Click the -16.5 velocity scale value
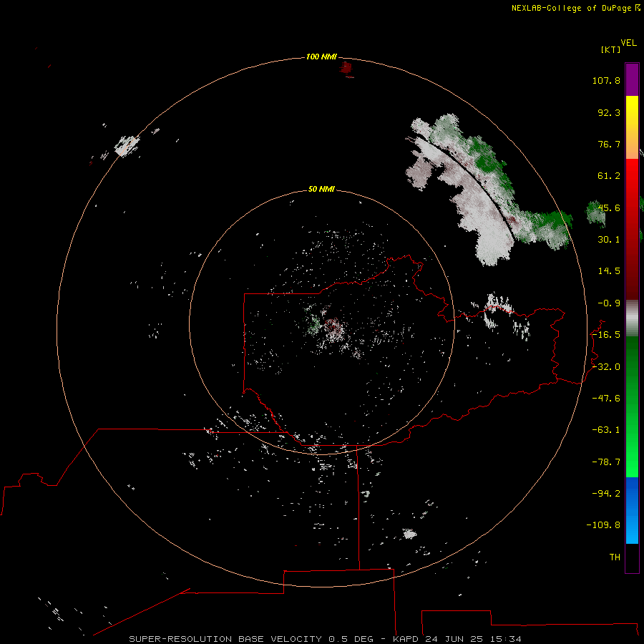 (x=606, y=335)
